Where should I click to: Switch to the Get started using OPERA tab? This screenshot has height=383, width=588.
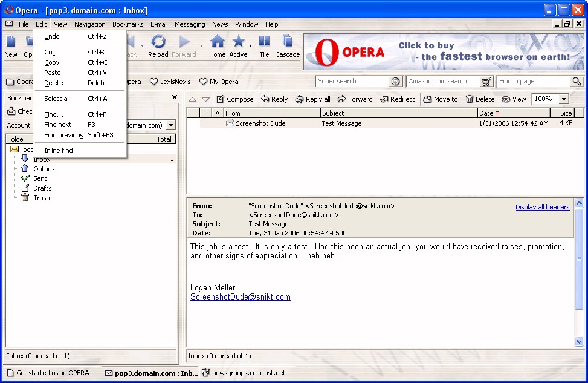tap(52, 373)
